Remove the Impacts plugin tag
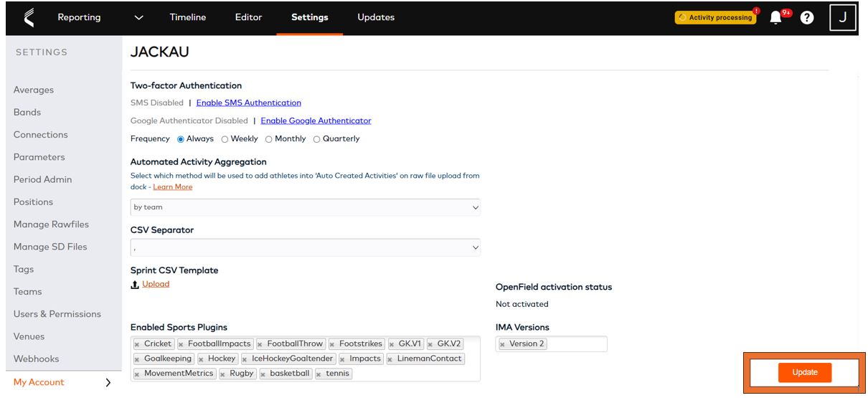 pyautogui.click(x=343, y=359)
